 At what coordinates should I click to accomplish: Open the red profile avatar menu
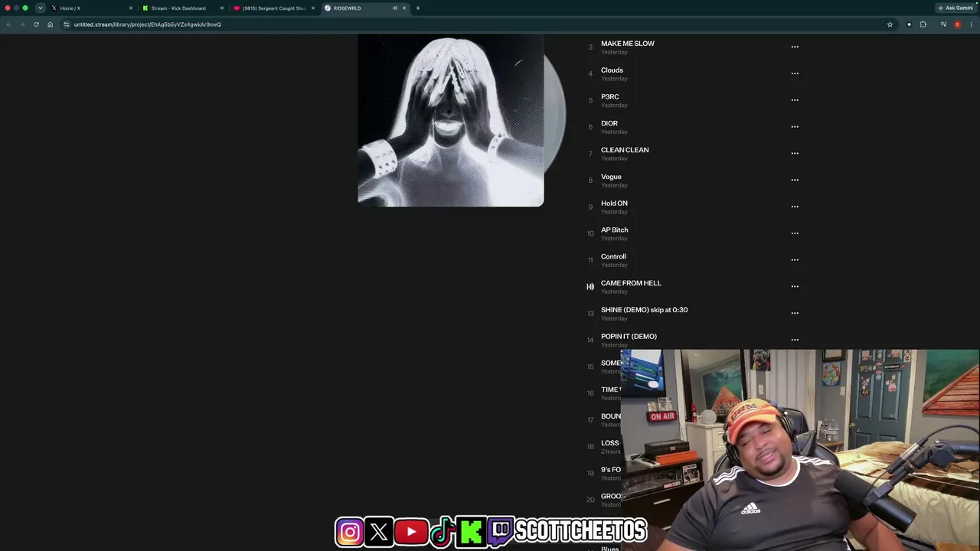click(x=957, y=24)
